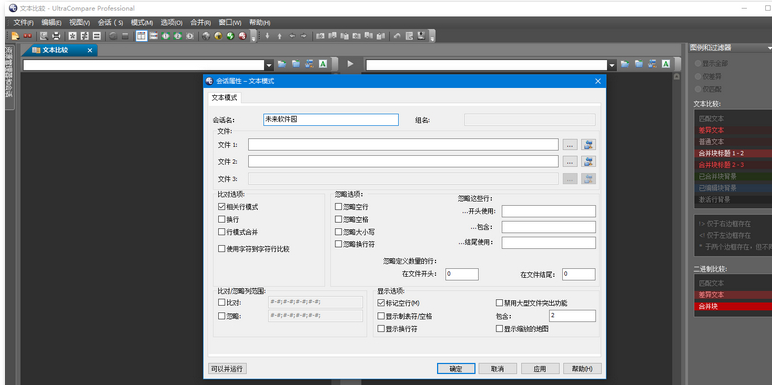
Task: Click the undo arrow toolbar icon
Action: 397,35
